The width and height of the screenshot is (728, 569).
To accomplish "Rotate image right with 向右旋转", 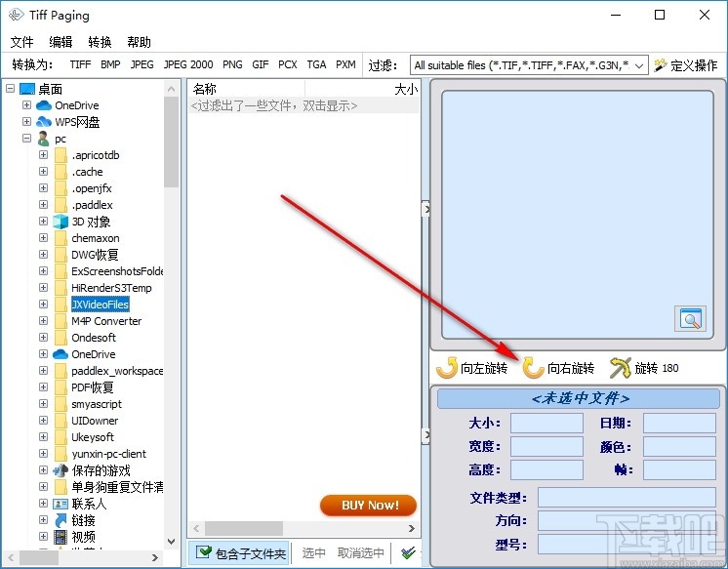I will [x=558, y=368].
